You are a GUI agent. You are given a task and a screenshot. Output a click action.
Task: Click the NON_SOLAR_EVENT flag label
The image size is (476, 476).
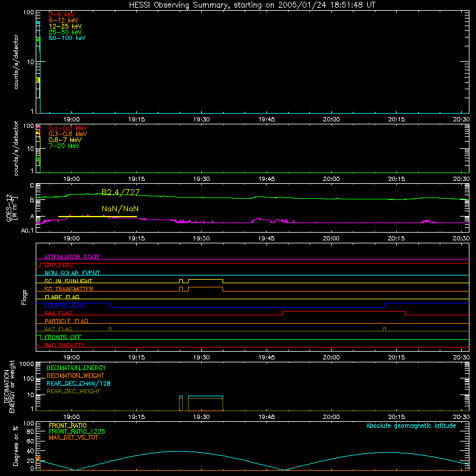point(72,273)
